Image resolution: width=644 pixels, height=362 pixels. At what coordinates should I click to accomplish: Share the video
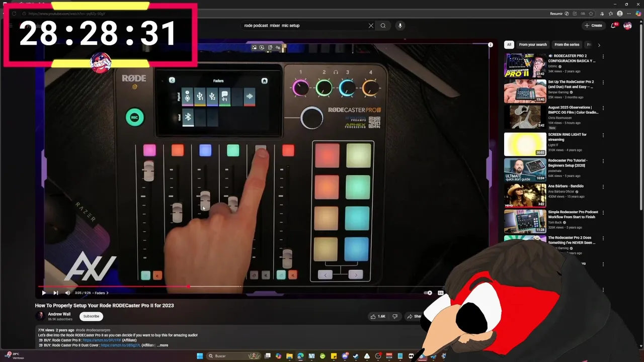(414, 316)
